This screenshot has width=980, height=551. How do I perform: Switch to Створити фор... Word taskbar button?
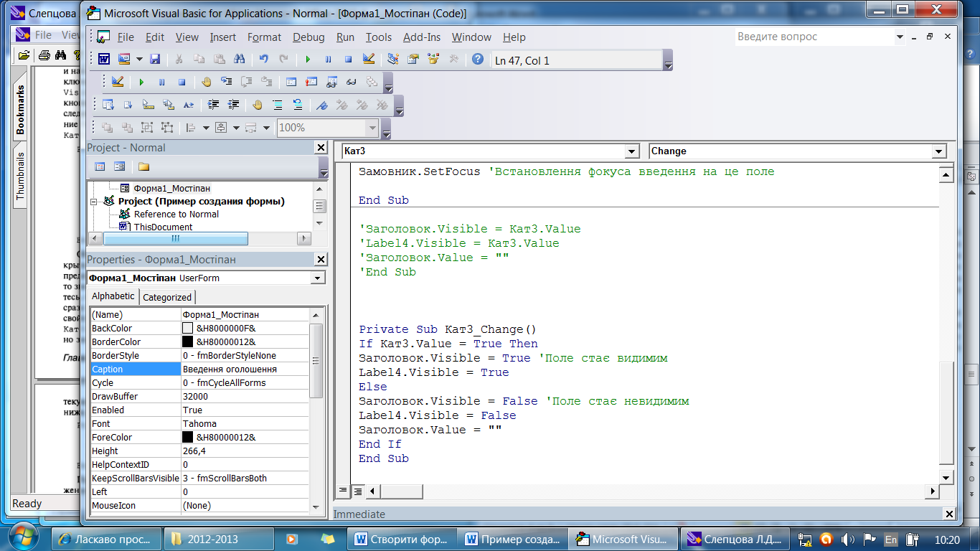coord(402,539)
